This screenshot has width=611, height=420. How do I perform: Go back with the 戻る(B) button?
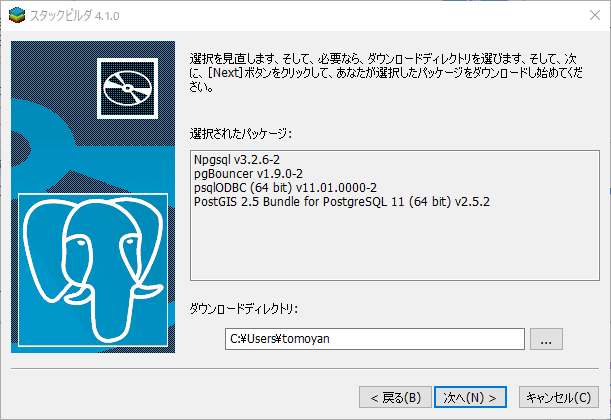click(x=395, y=397)
